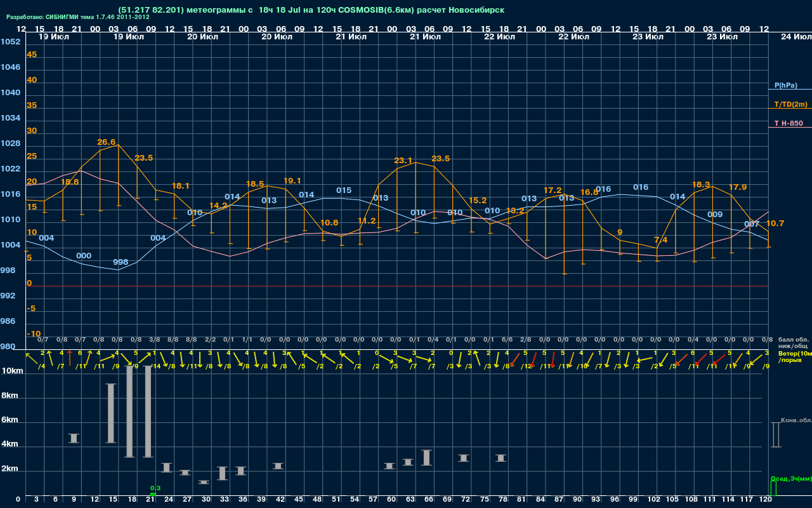This screenshot has width=812, height=508.
Task: Click the cloud bar above hour 66
Action: [426, 457]
